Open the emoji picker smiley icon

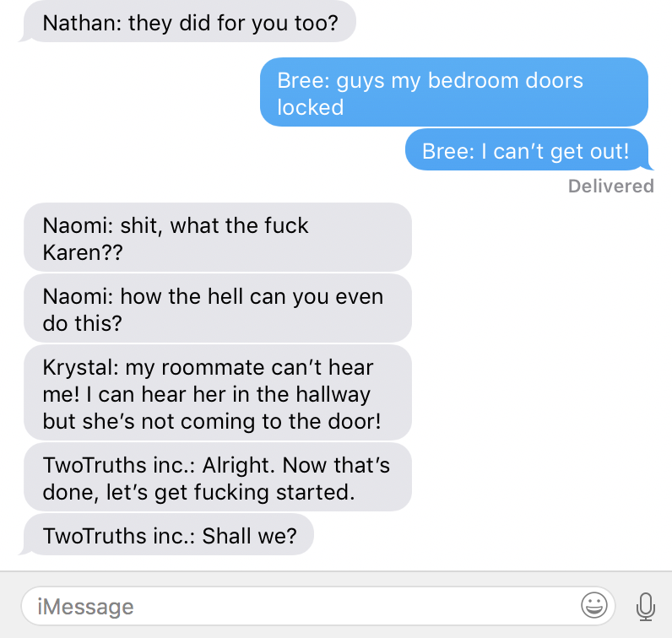pyautogui.click(x=594, y=605)
